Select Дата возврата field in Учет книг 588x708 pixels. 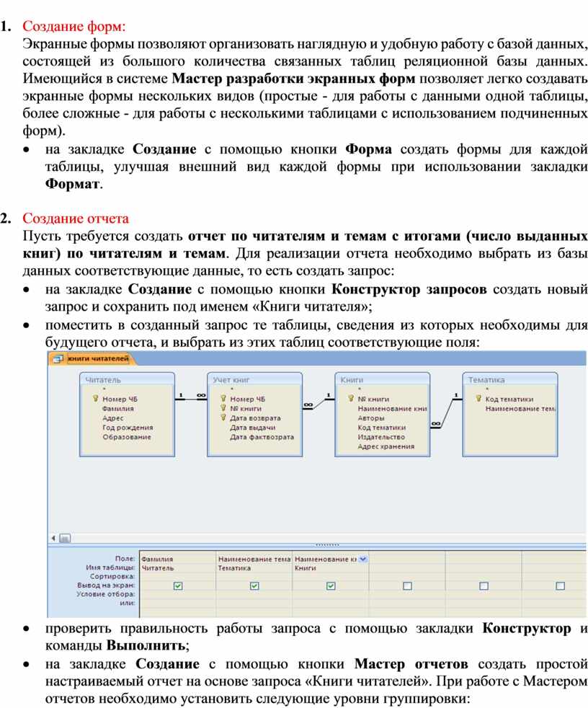coord(255,418)
